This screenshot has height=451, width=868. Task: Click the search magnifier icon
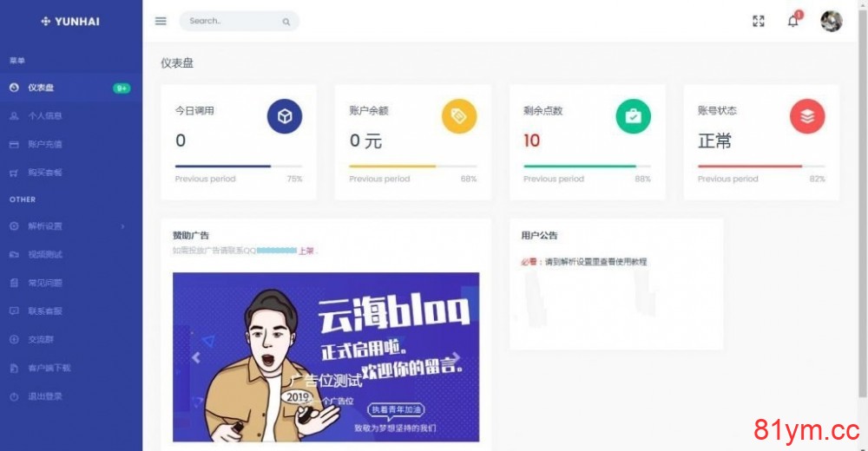(x=286, y=22)
